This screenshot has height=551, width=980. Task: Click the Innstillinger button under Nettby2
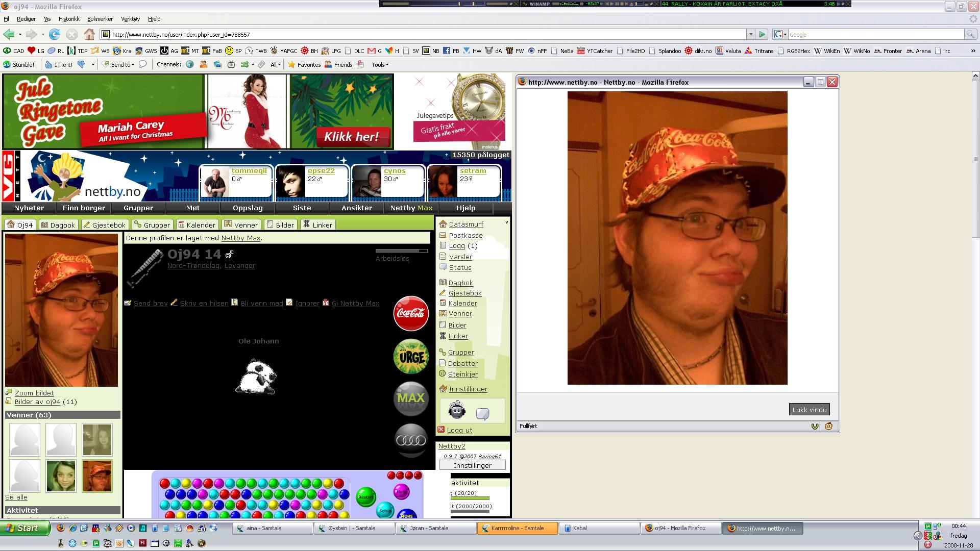point(473,465)
